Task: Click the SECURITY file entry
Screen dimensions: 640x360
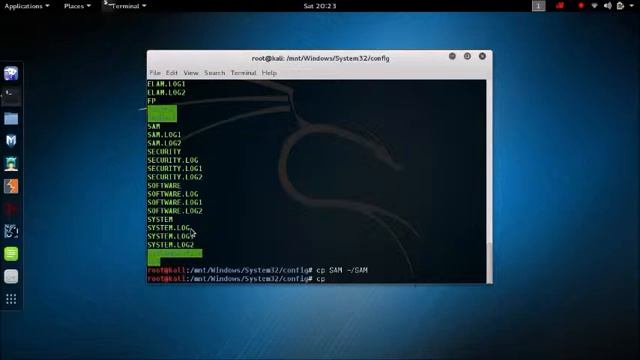Action: [x=164, y=152]
